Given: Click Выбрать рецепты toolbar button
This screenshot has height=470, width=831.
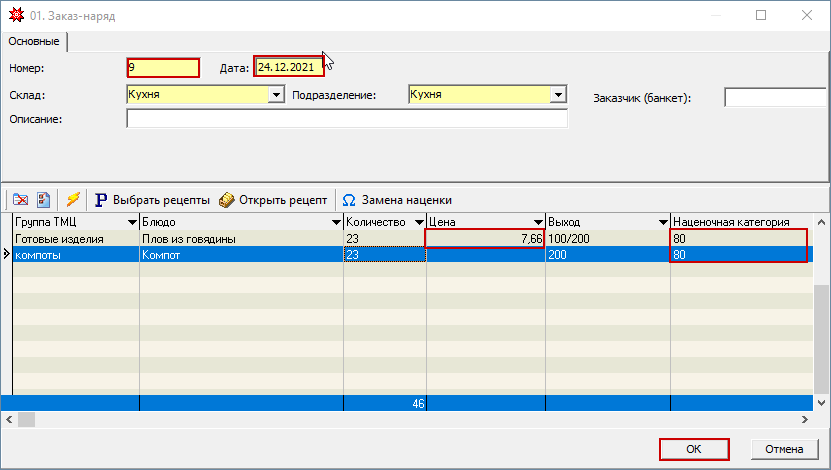Looking at the screenshot, I should (152, 199).
